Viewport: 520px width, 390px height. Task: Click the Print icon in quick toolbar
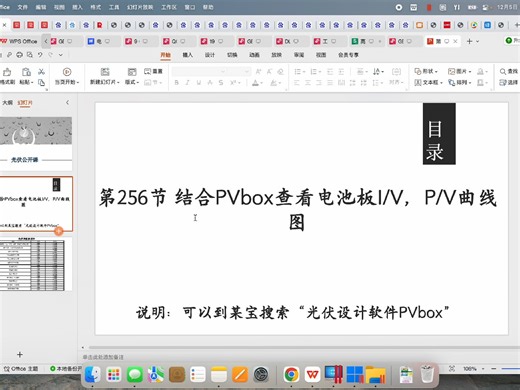pos(19,55)
